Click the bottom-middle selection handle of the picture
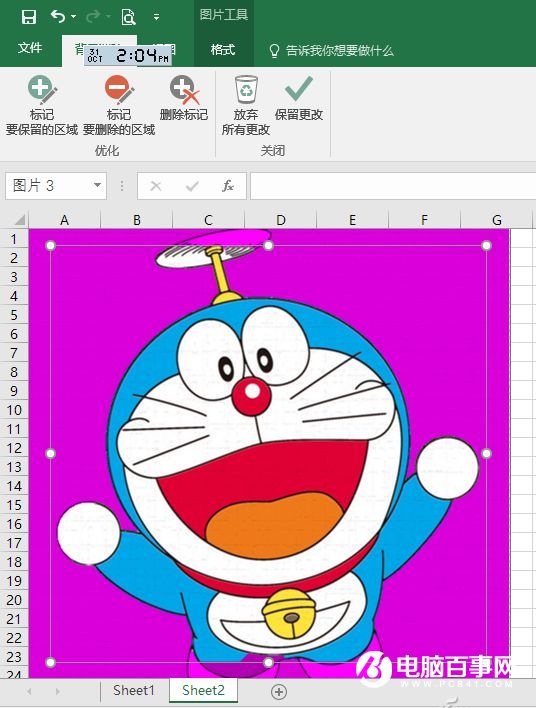The image size is (536, 708). 268,662
